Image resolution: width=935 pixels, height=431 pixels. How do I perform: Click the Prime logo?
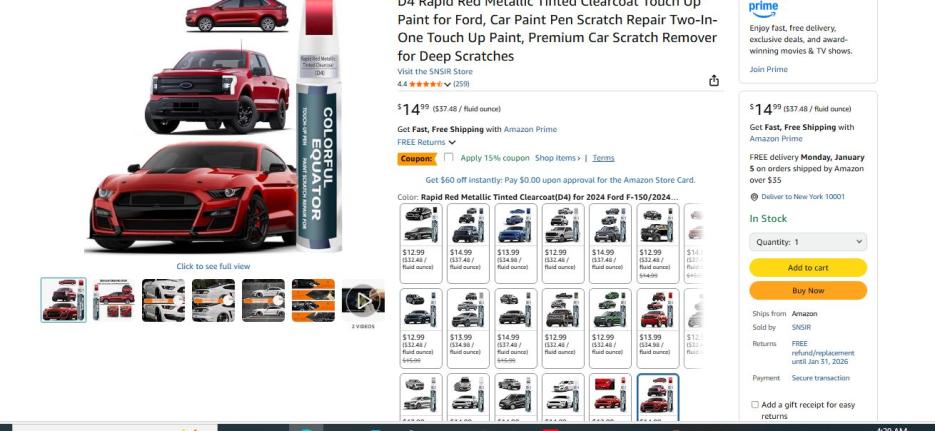point(763,8)
